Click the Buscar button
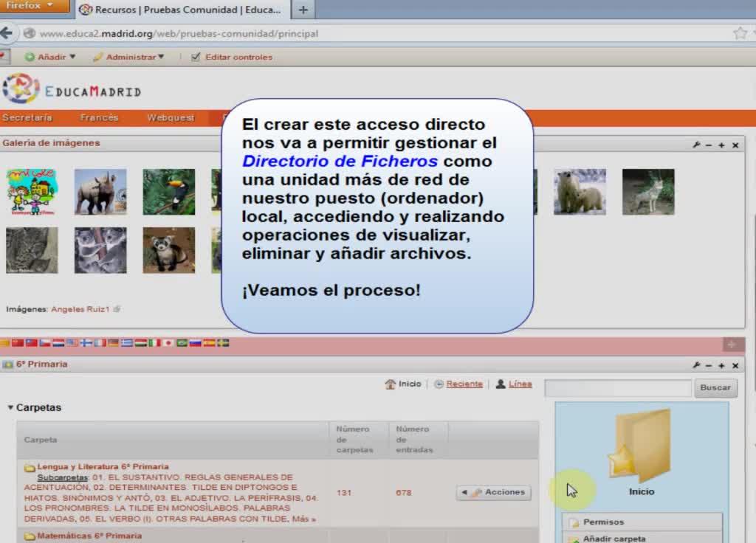Image resolution: width=756 pixels, height=543 pixels. (x=715, y=387)
